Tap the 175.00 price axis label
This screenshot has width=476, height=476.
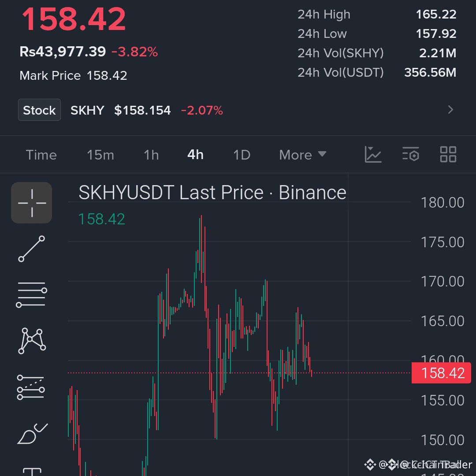443,242
